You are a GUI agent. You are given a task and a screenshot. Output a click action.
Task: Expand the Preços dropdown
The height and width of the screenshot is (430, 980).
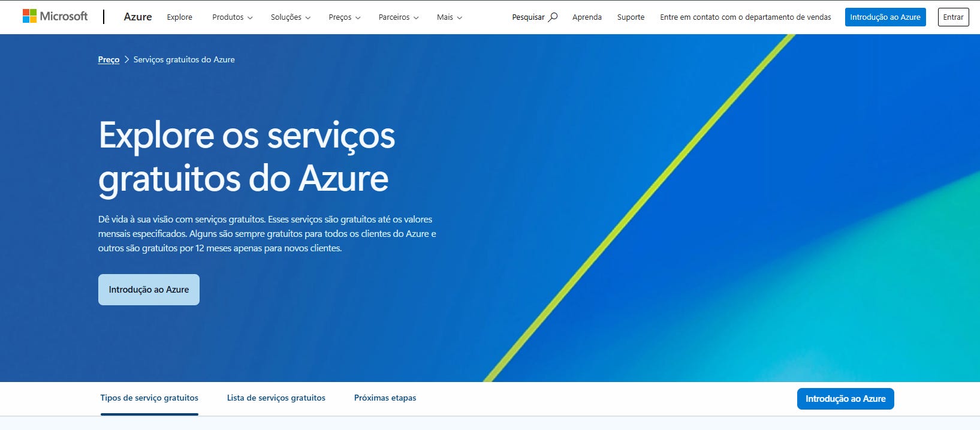coord(345,17)
